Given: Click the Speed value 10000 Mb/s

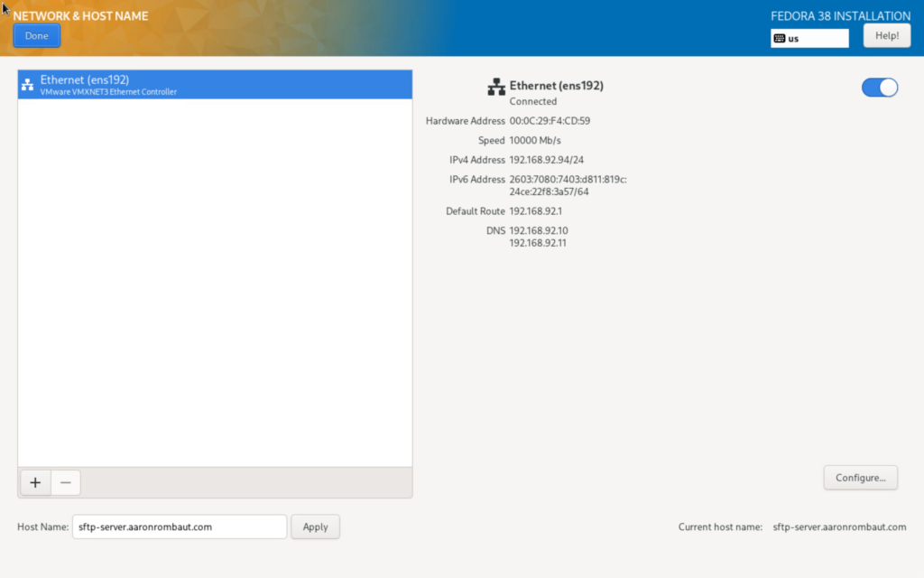Looking at the screenshot, I should pos(535,141).
